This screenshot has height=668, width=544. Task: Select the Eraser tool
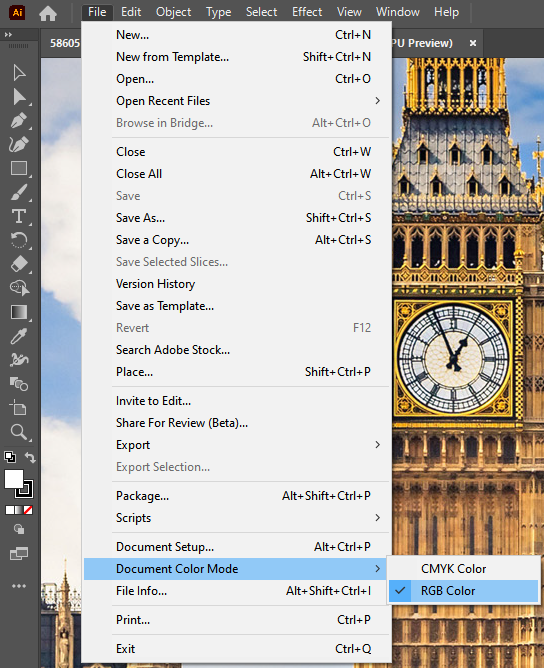pos(19,264)
